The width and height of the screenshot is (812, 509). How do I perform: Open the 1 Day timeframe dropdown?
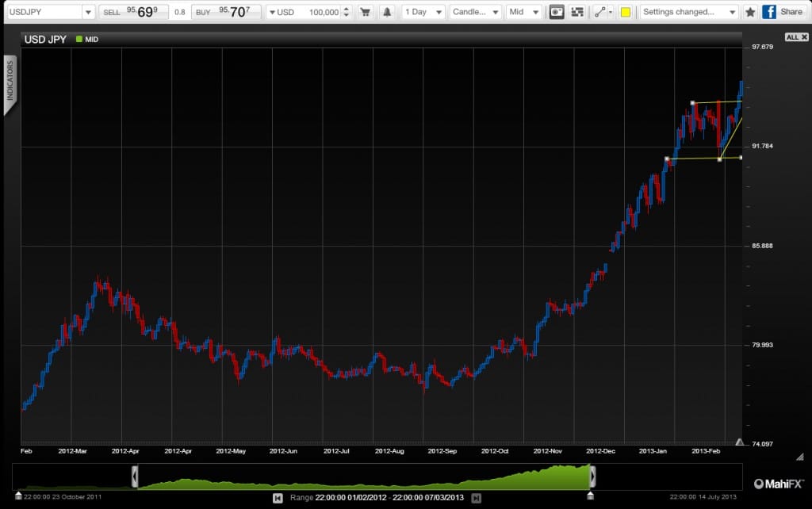pyautogui.click(x=423, y=12)
